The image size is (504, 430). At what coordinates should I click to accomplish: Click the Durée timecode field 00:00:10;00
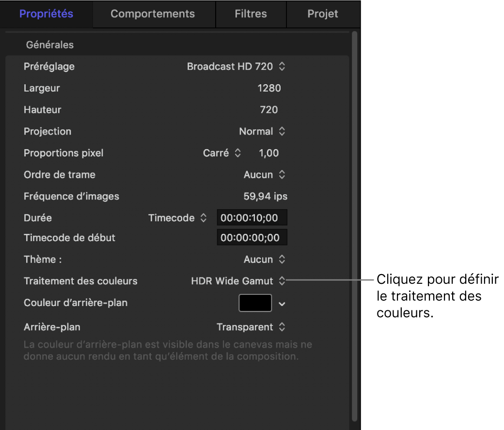[252, 217]
